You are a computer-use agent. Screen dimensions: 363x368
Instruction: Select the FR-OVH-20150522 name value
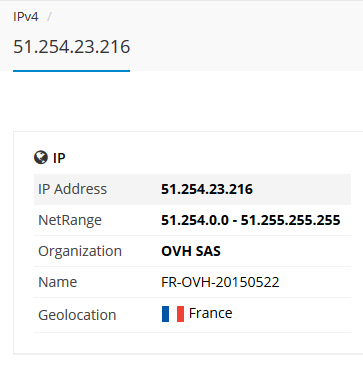point(220,282)
